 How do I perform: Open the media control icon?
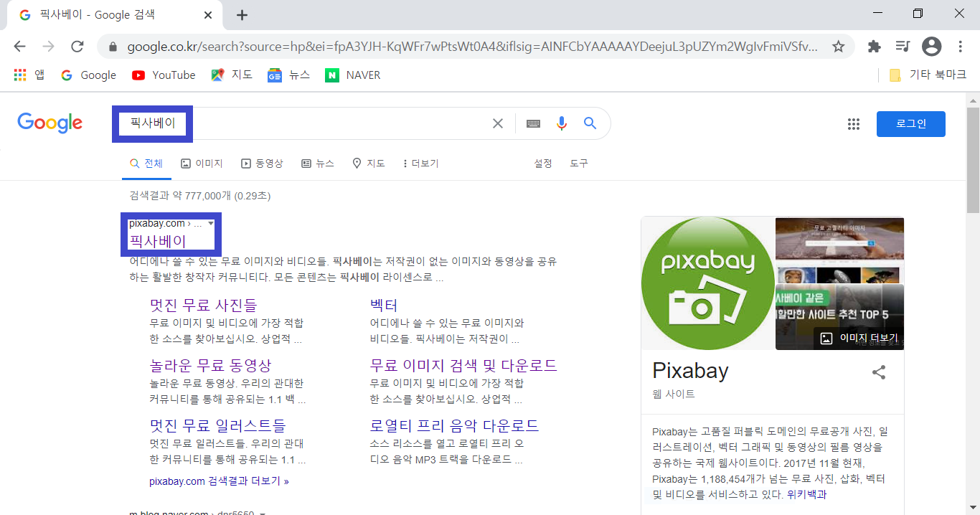point(903,47)
